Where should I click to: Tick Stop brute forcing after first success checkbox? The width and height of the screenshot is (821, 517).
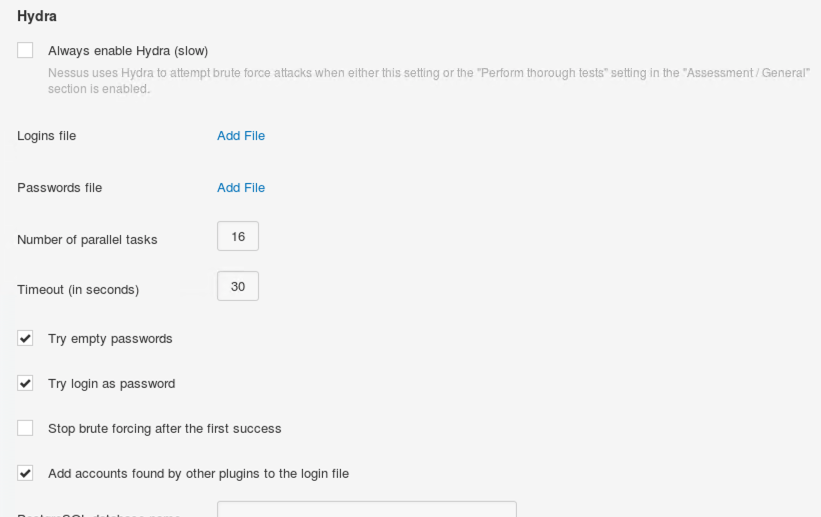coord(25,428)
